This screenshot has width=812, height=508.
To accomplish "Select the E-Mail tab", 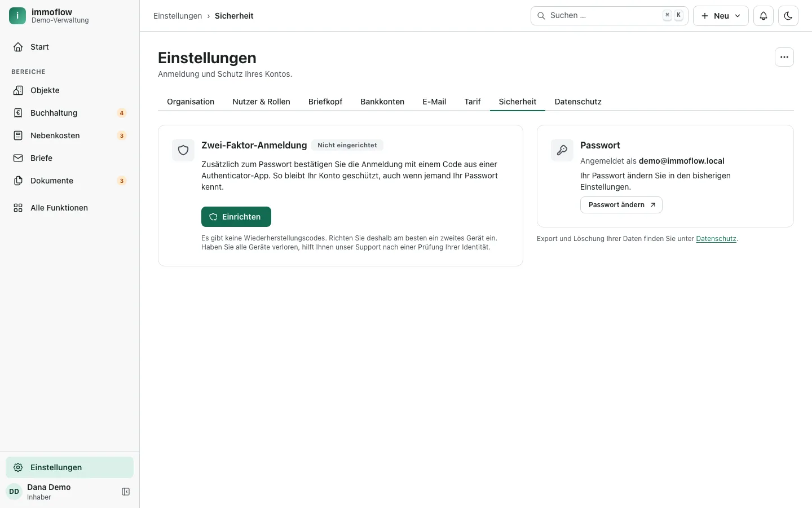I will (x=434, y=102).
